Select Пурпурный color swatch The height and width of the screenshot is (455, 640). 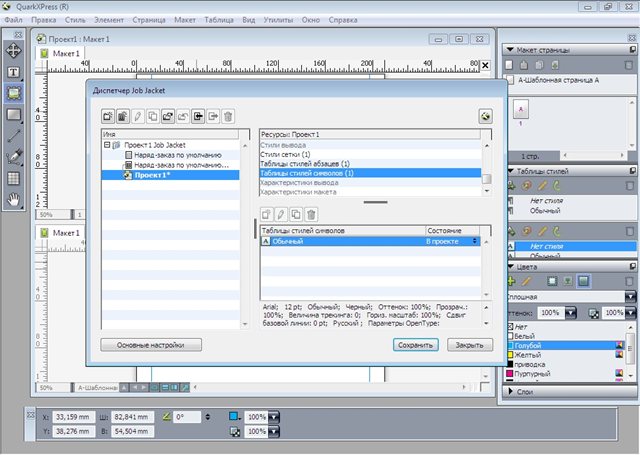565,374
